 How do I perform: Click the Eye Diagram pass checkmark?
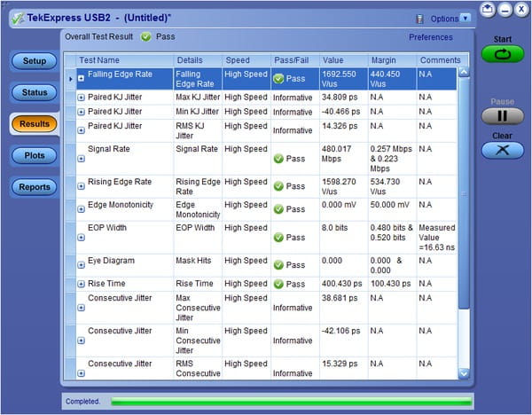tap(278, 265)
